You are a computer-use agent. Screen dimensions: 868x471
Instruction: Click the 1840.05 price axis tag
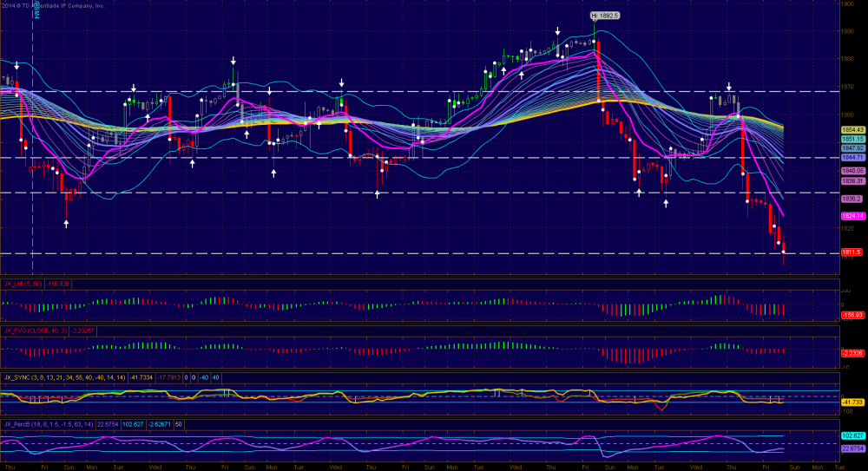[852, 171]
